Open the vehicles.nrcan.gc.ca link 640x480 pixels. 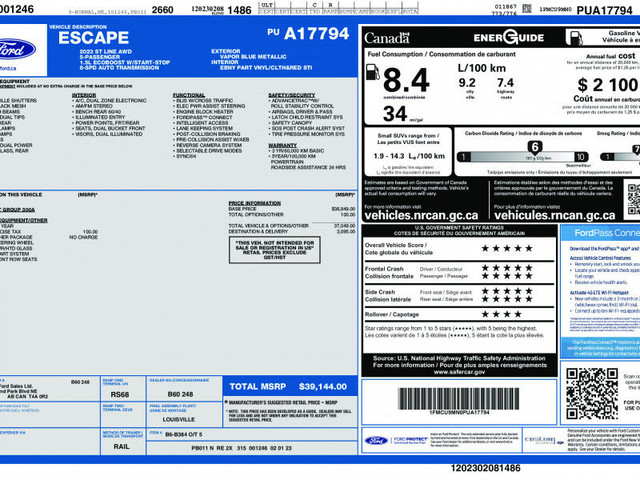point(421,215)
